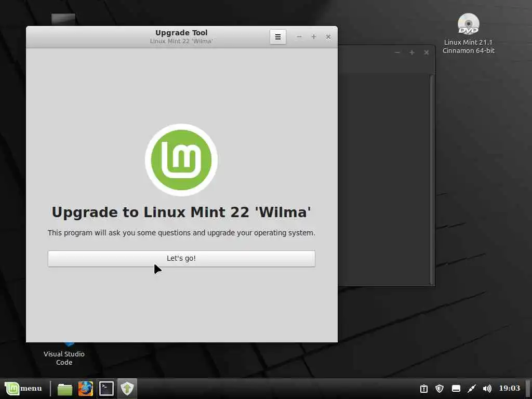The width and height of the screenshot is (532, 399).
Task: Close the dark background window
Action: click(x=427, y=52)
